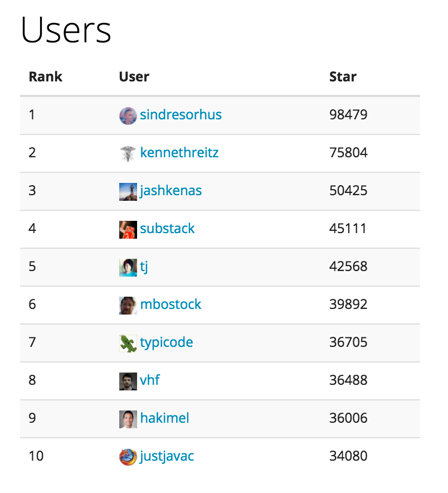Open the typicode username link
448x493 pixels.
166,342
